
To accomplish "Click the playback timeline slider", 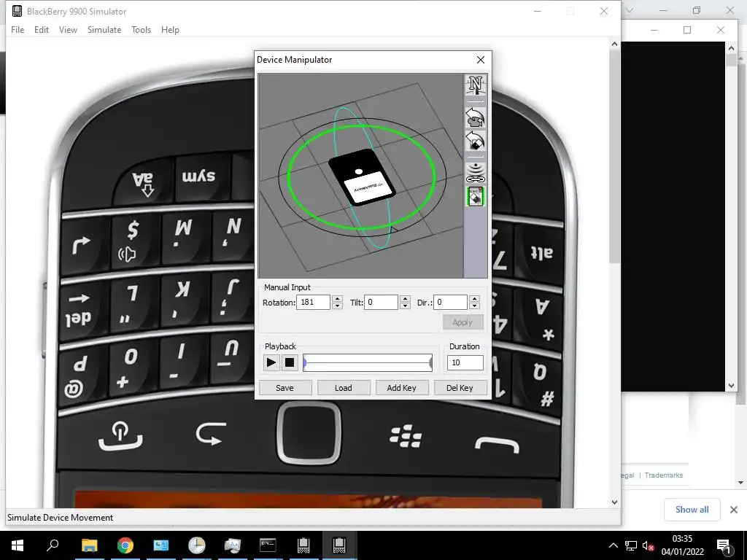I will point(368,363).
